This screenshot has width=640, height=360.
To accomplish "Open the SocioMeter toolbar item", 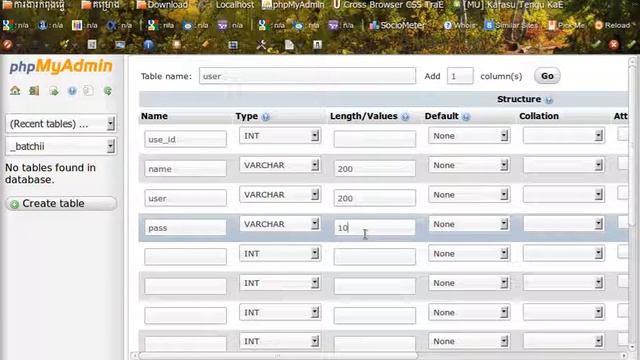I will click(397, 25).
